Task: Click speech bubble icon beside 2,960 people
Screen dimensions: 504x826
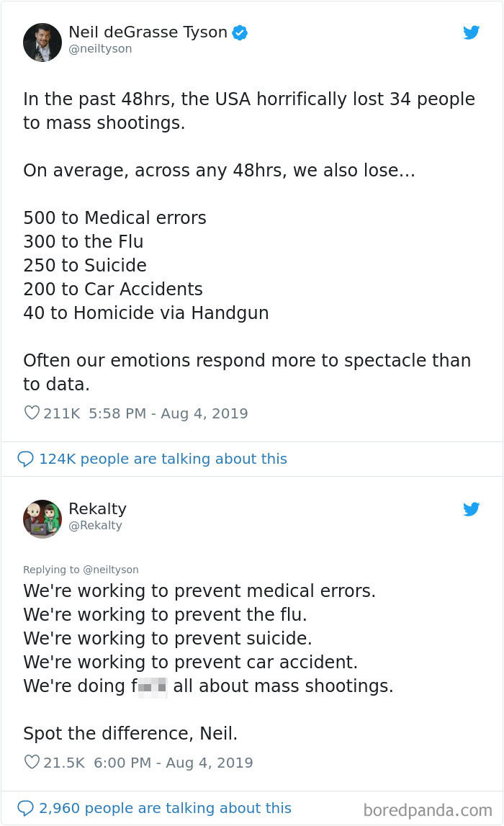Action: click(25, 808)
